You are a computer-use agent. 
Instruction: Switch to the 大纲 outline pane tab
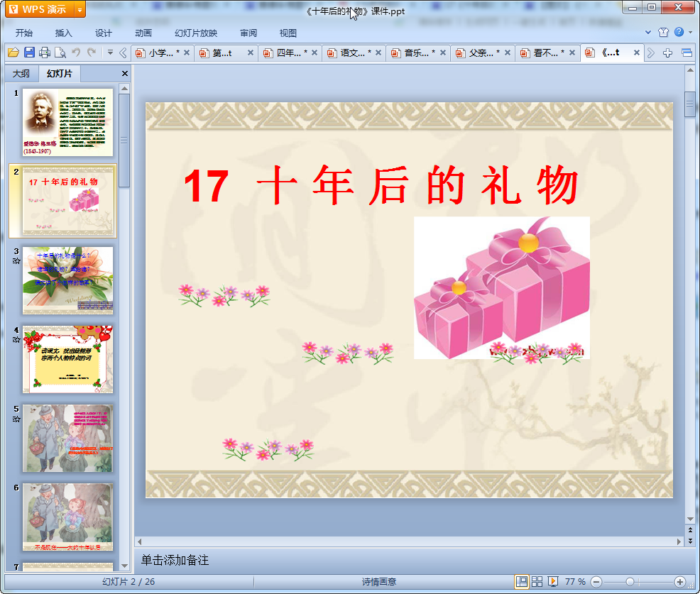pyautogui.click(x=21, y=73)
